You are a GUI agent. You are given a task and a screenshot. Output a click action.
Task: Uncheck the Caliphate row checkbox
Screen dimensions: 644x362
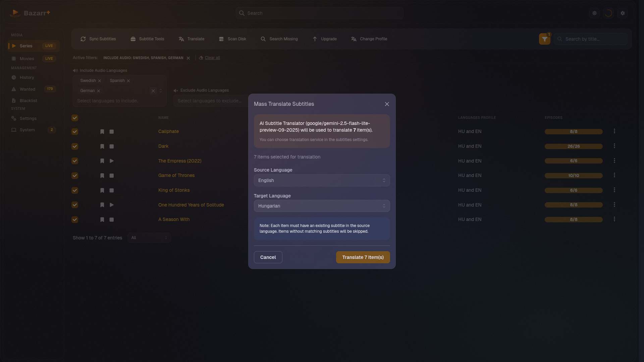coord(75,132)
